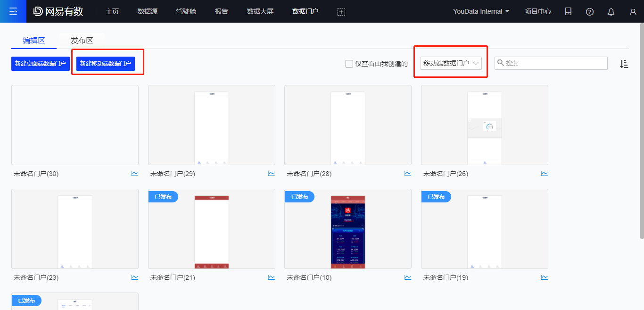
Task: View statistics chart icon for 未命名门户(26)
Action: 545,174
